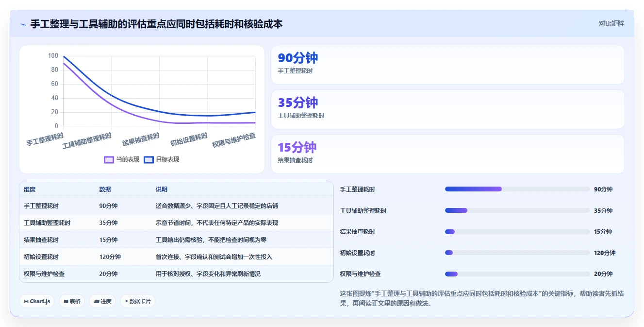This screenshot has width=644, height=327.
Task: Click description 用于核对授权、字段变化和异常刷新情况
Action: pyautogui.click(x=208, y=274)
